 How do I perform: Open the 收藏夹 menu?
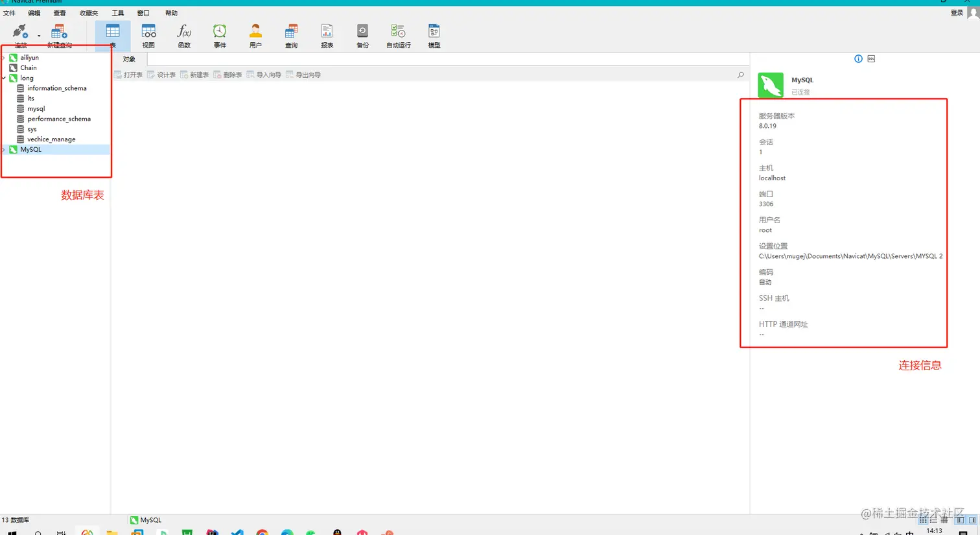coord(89,13)
